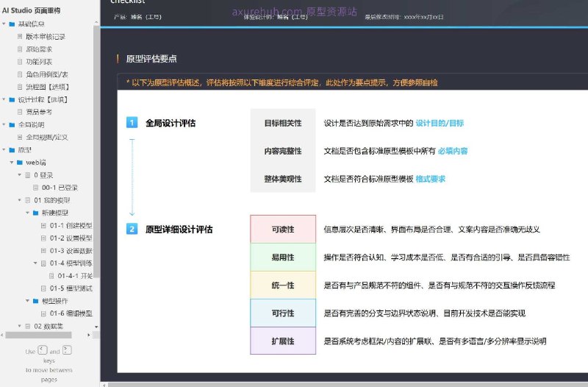The image size is (588, 387).
Task: Collapse the 原型 folder arrow
Action: pyautogui.click(x=4, y=150)
